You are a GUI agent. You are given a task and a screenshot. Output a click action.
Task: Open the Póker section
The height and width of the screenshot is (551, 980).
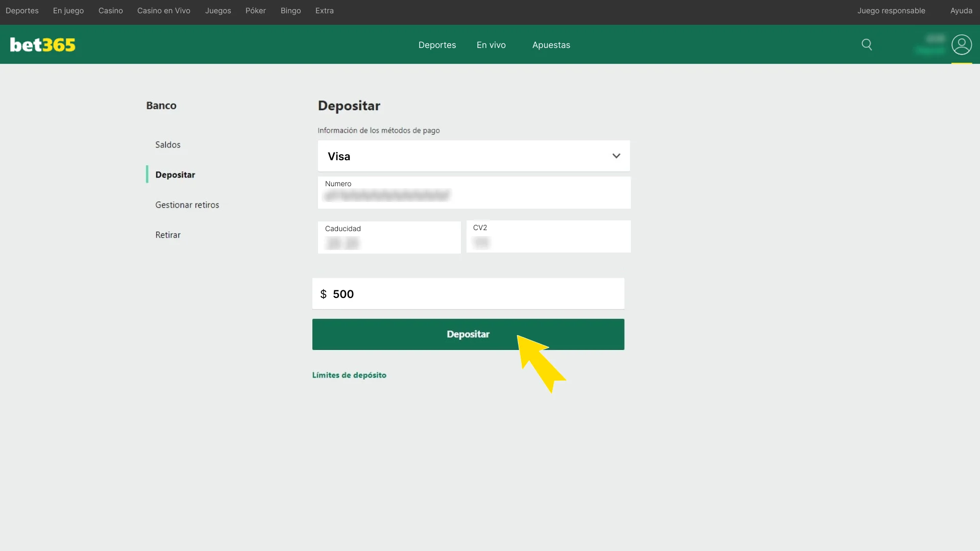(255, 10)
